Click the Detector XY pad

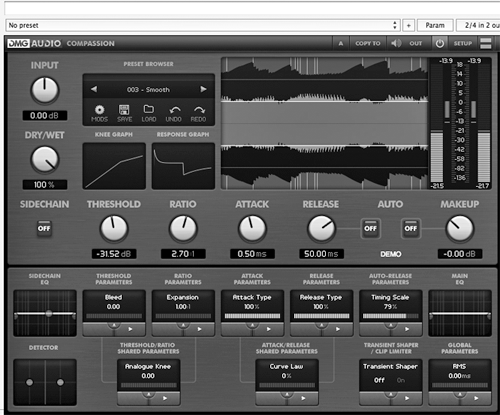tap(45, 382)
